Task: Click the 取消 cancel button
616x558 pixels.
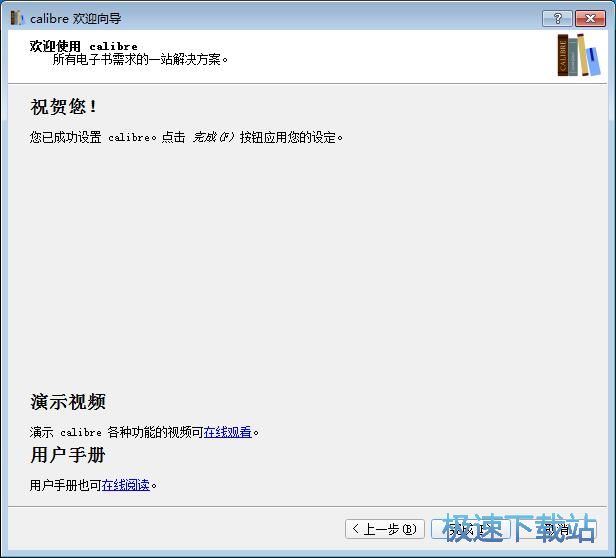Action: coord(556,529)
